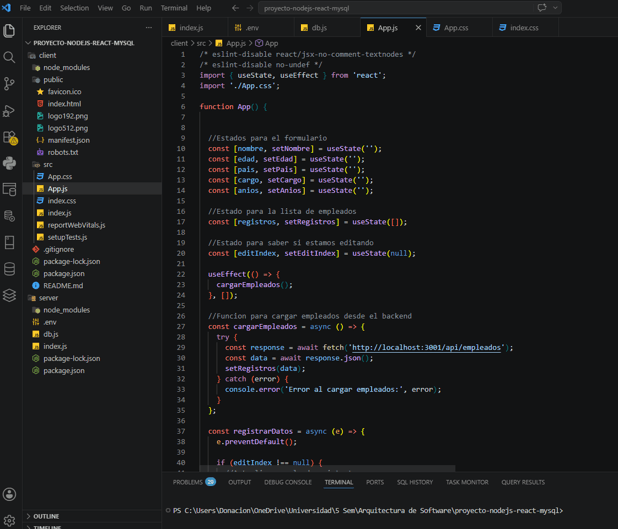The image size is (618, 529).
Task: Click the src breadcrumb segment
Action: coord(201,43)
